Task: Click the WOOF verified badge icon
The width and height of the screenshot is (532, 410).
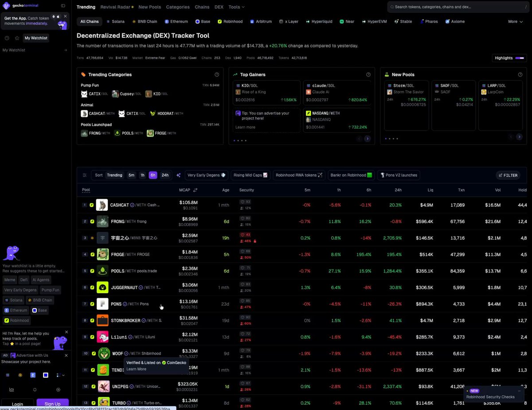Action: click(x=127, y=353)
